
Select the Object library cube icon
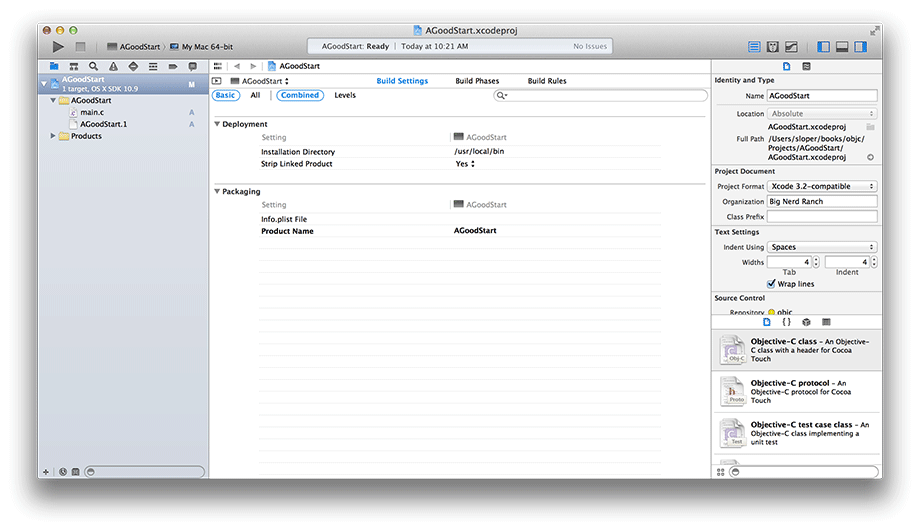click(x=807, y=322)
